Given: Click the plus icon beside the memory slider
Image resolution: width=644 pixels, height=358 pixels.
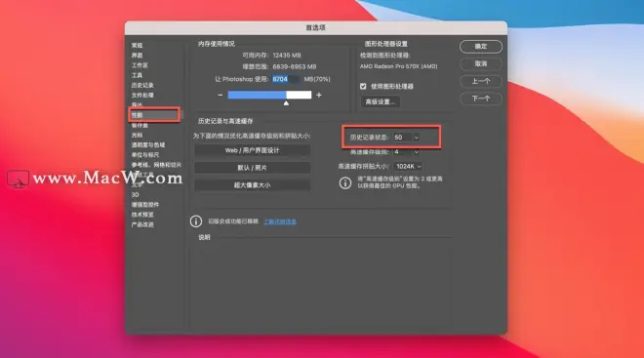Looking at the screenshot, I should 319,96.
